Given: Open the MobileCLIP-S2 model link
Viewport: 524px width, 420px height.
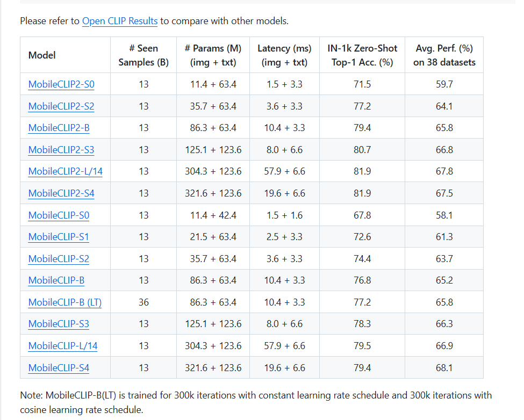Looking at the screenshot, I should coord(59,259).
